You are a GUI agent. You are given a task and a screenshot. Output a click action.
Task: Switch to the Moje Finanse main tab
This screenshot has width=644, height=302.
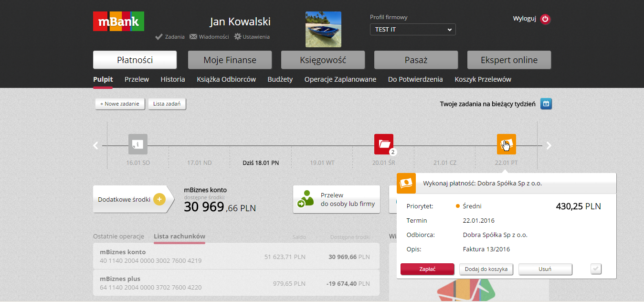(x=230, y=60)
